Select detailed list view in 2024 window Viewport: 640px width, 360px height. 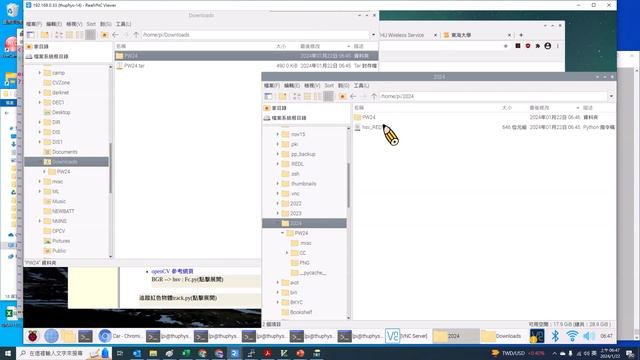click(328, 96)
